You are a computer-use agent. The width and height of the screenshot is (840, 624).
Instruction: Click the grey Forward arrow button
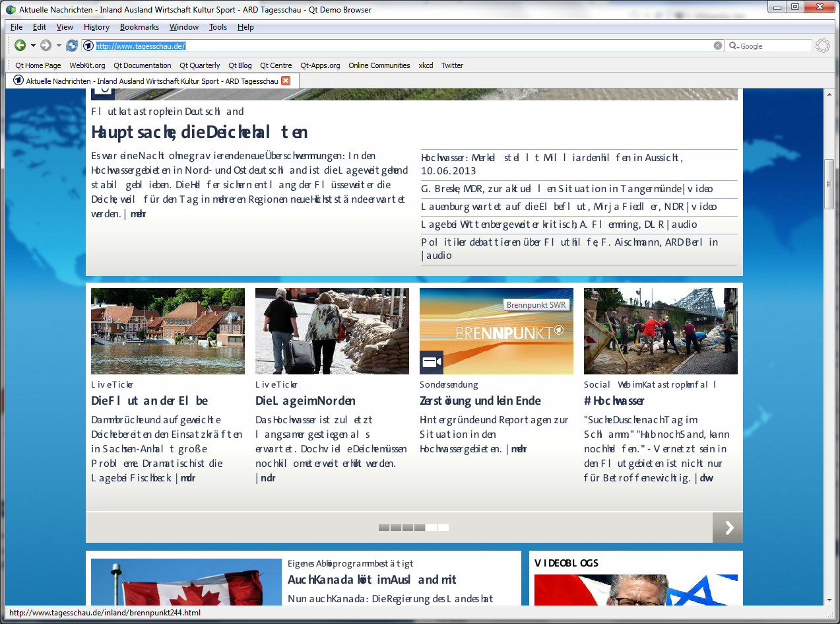[x=46, y=46]
